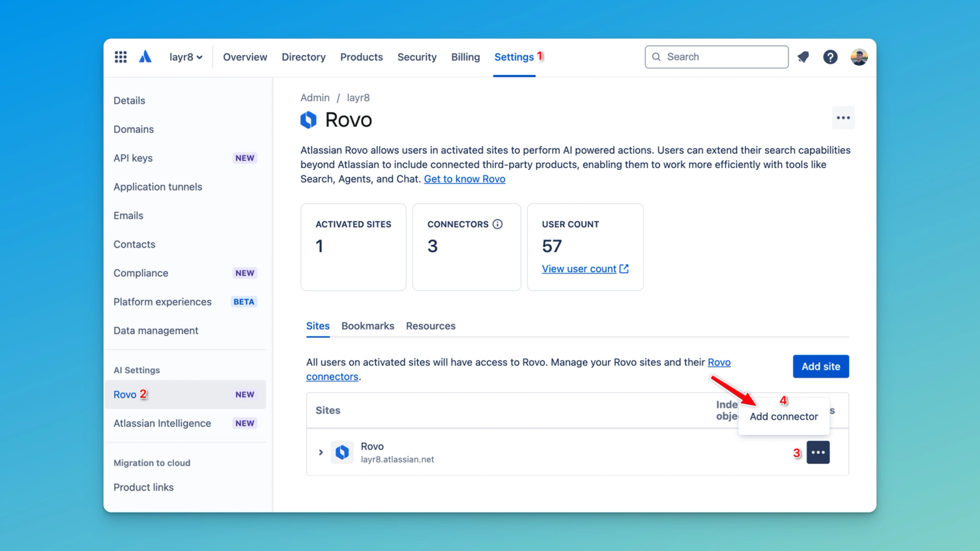980x551 pixels.
Task: Open the Directory nav tab
Action: tap(304, 57)
